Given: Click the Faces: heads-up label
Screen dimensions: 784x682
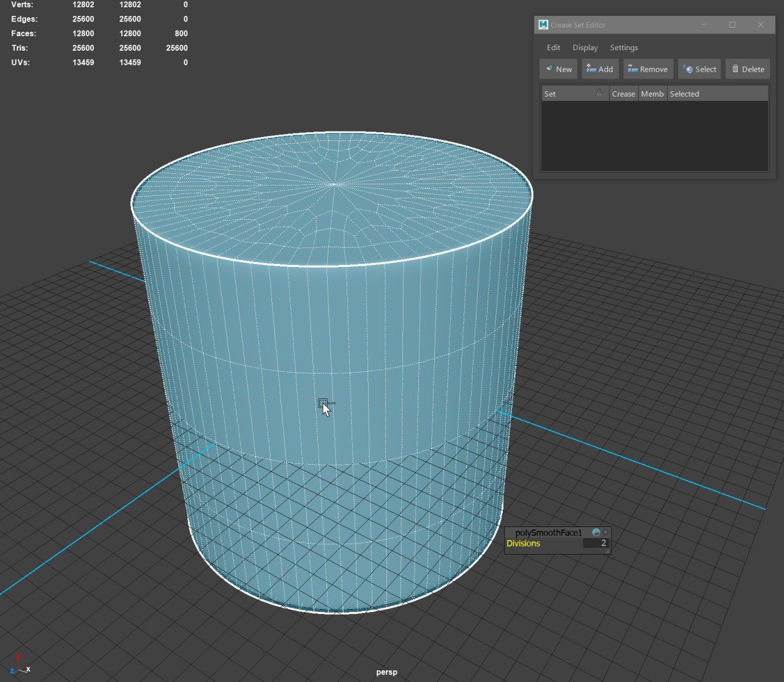Looking at the screenshot, I should [23, 34].
